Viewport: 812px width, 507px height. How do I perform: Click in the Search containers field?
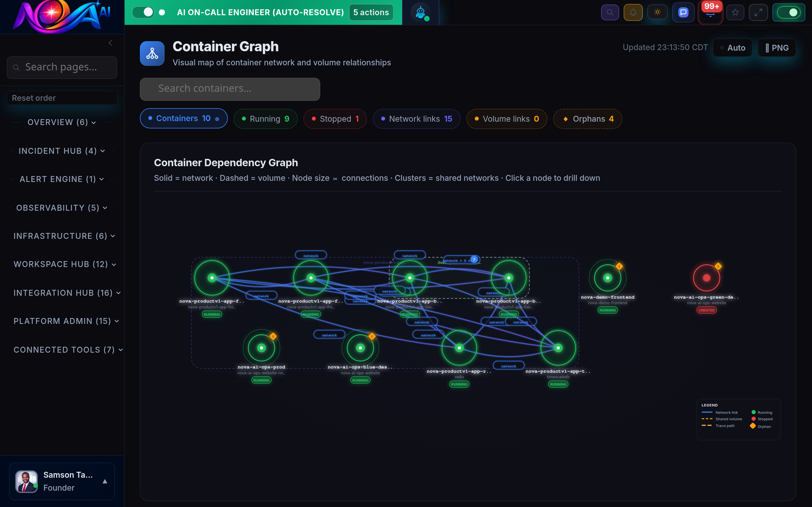click(230, 89)
